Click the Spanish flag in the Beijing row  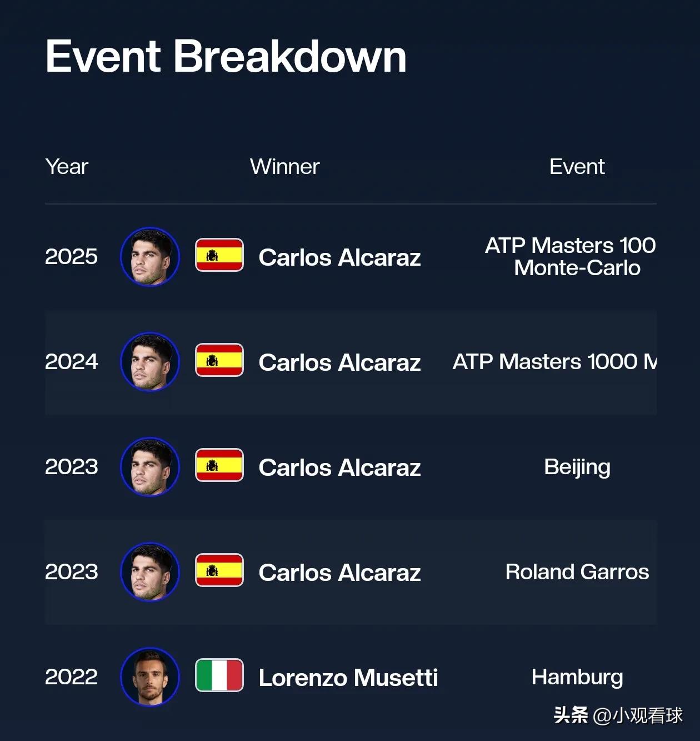coord(219,465)
